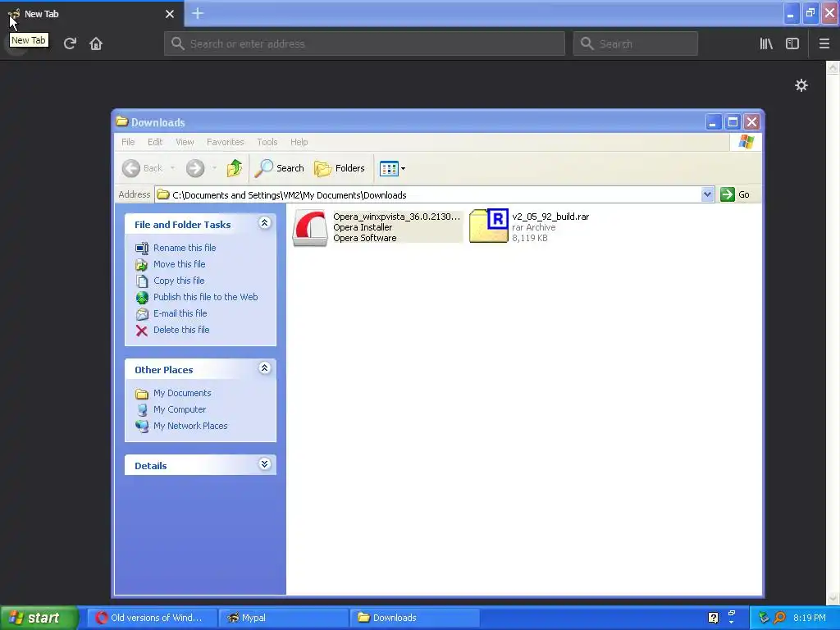840x630 pixels.
Task: Go up one folder level
Action: [234, 168]
